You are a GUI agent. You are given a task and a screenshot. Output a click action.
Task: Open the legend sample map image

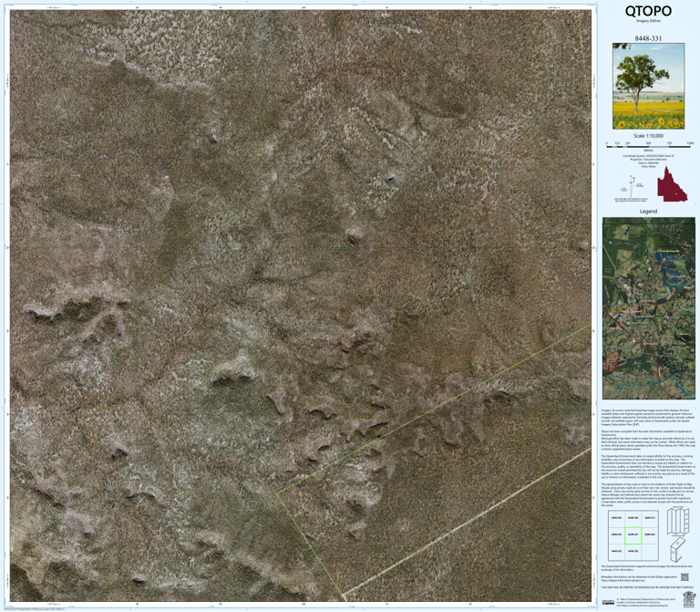pos(649,308)
